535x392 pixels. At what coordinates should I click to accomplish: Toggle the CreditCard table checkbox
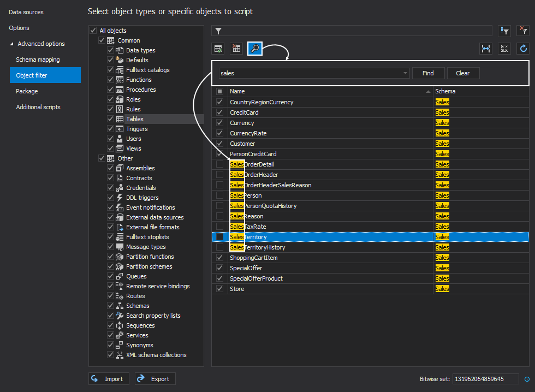[220, 112]
